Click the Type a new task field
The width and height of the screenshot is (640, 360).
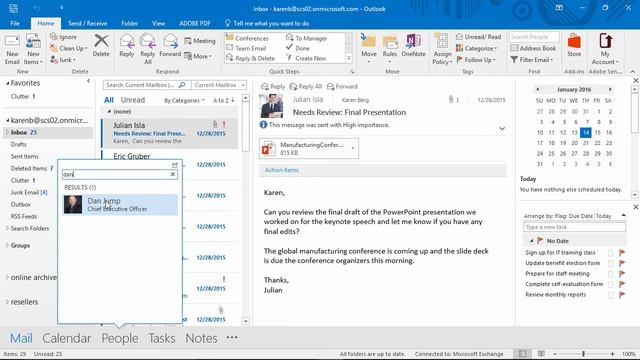click(574, 227)
